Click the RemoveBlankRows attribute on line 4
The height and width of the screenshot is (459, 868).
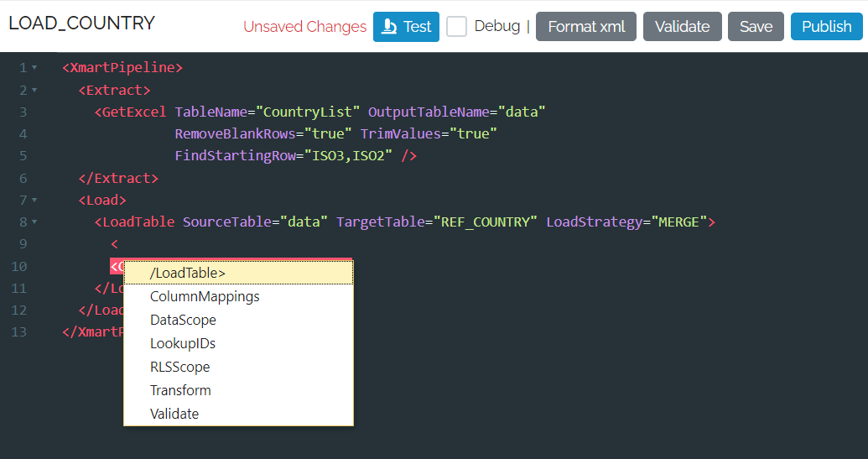[236, 134]
